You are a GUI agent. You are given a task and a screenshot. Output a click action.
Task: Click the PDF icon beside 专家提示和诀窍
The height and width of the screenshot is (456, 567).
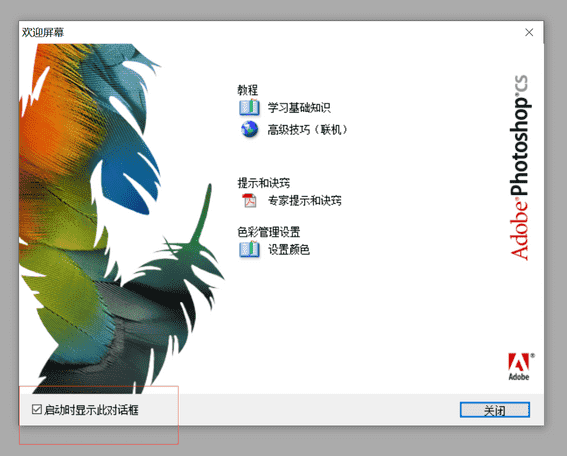pos(250,200)
